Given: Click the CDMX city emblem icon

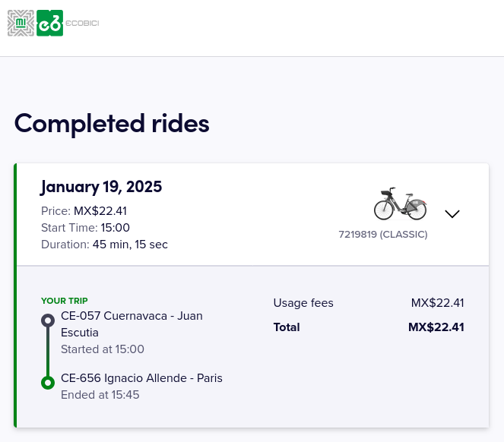Looking at the screenshot, I should pos(21,24).
